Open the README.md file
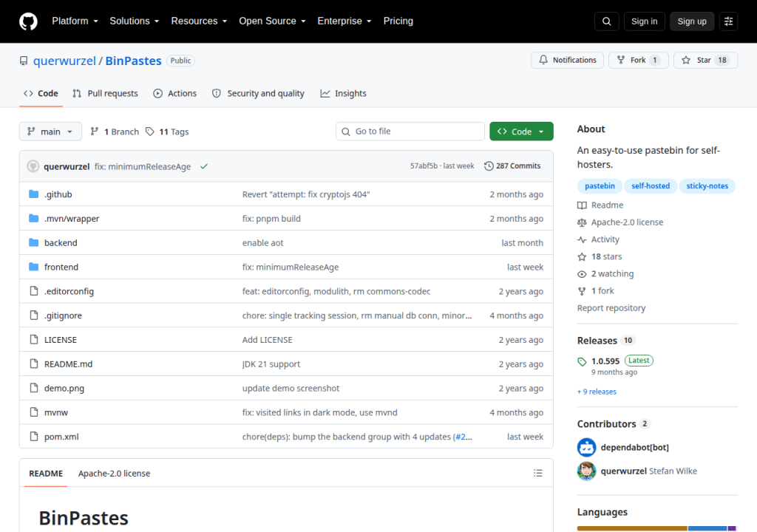757x532 pixels. pos(68,364)
